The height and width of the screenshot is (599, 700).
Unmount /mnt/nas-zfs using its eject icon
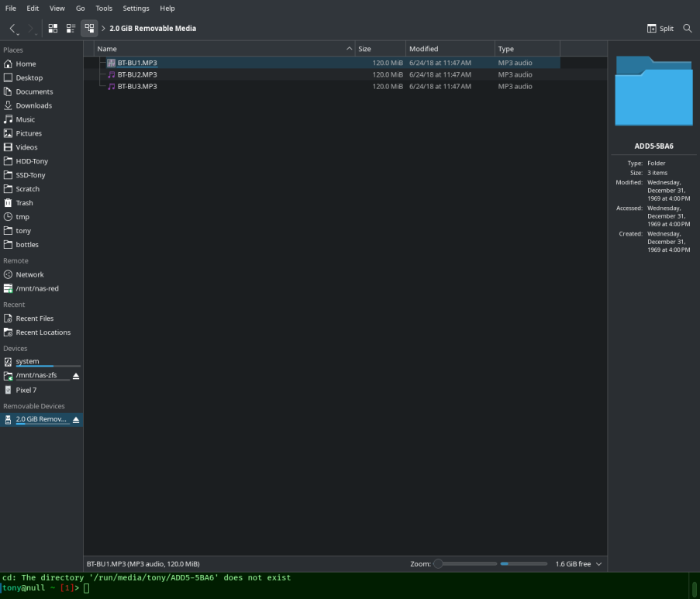pos(76,376)
